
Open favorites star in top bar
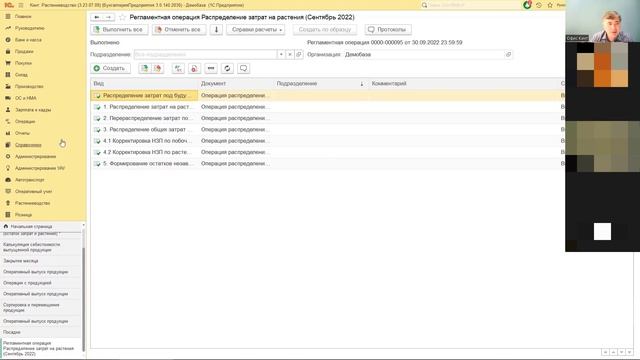point(550,5)
